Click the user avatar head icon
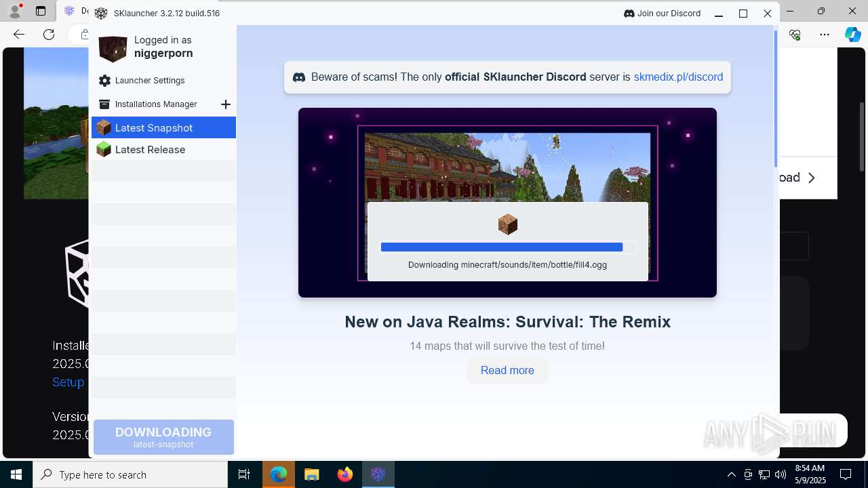Screen dimensions: 868x488 coord(113,49)
